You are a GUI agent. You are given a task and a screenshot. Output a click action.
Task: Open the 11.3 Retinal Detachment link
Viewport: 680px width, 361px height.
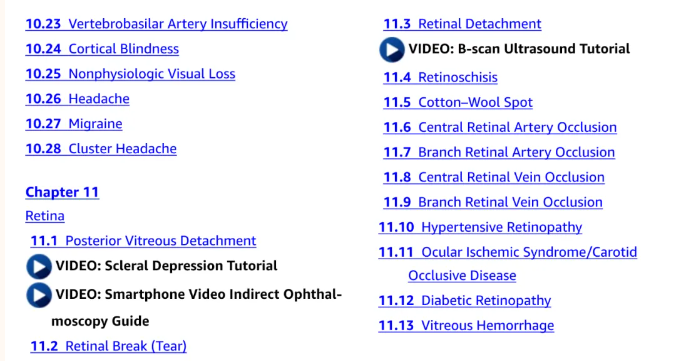point(462,24)
